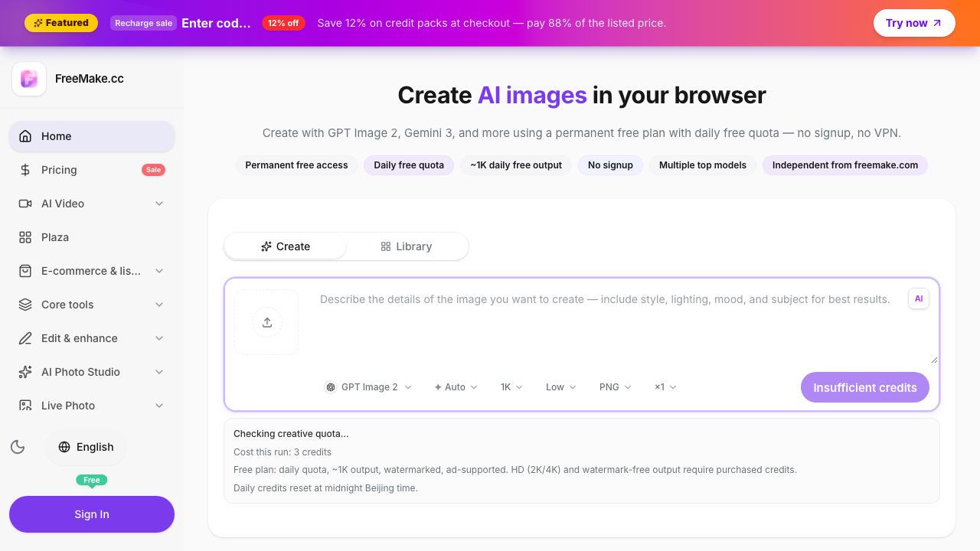The image size is (980, 551).
Task: Open the ×1 image count dropdown
Action: pos(665,387)
